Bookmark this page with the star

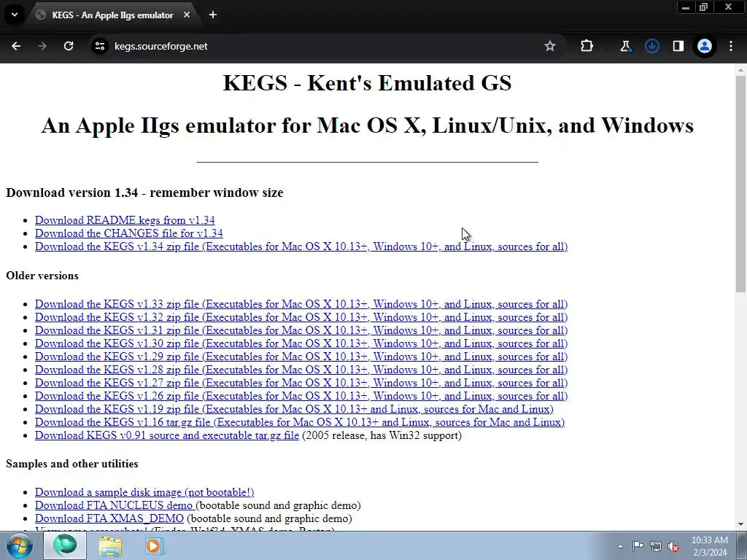[550, 46]
